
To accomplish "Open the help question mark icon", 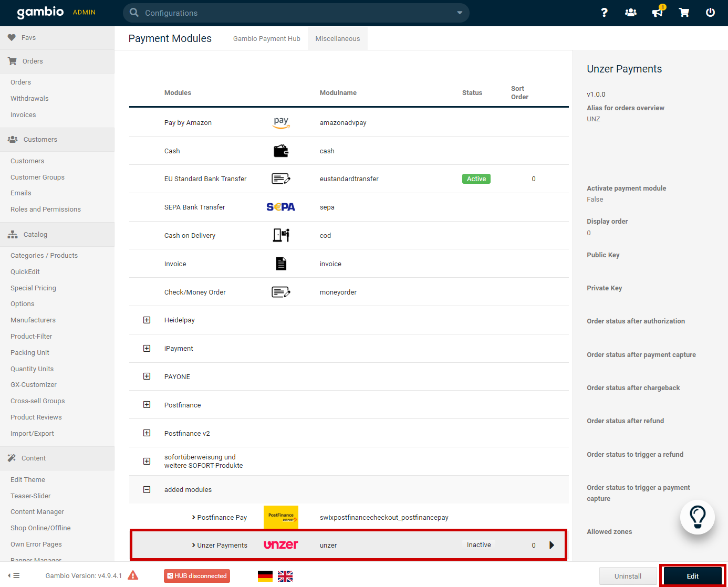I will pyautogui.click(x=604, y=13).
